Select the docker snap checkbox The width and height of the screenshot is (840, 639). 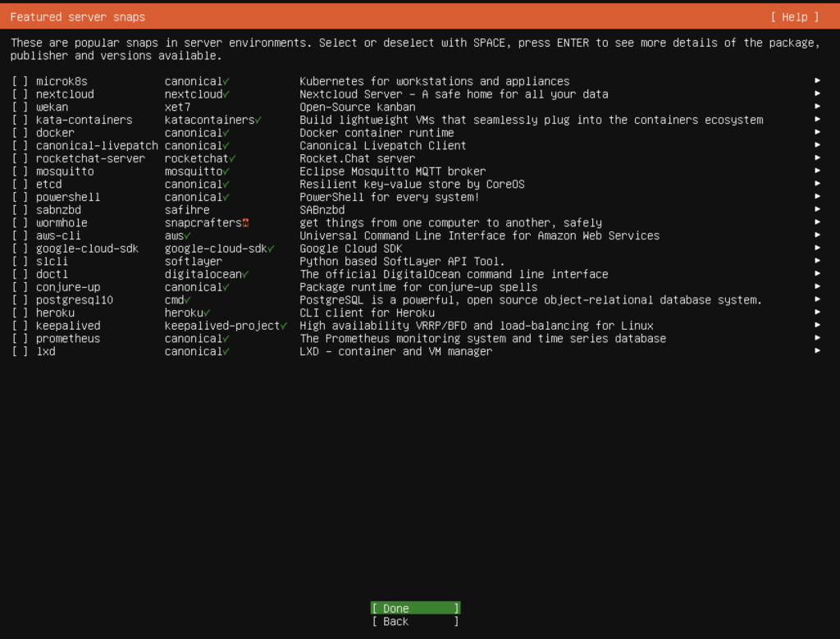tap(20, 133)
